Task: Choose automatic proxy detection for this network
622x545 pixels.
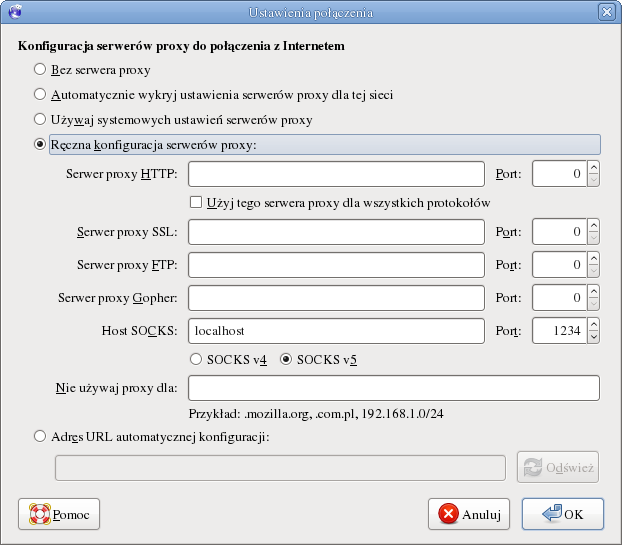Action: 40,95
